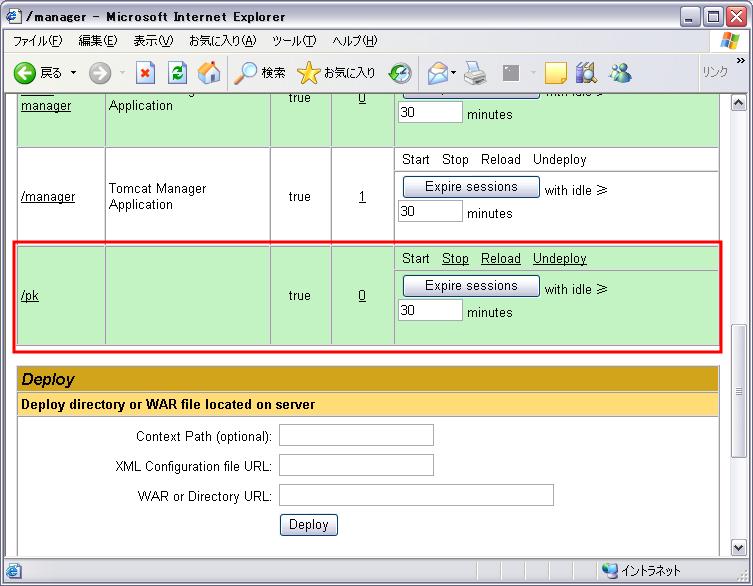The width and height of the screenshot is (753, 586).
Task: Open the ヘルプ(H) menu
Action: point(355,41)
